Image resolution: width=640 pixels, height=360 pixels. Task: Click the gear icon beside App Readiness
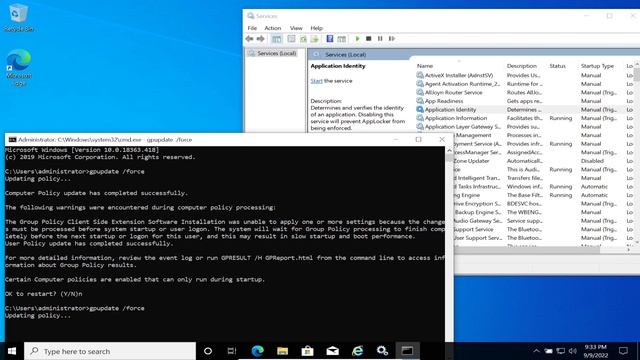420,101
